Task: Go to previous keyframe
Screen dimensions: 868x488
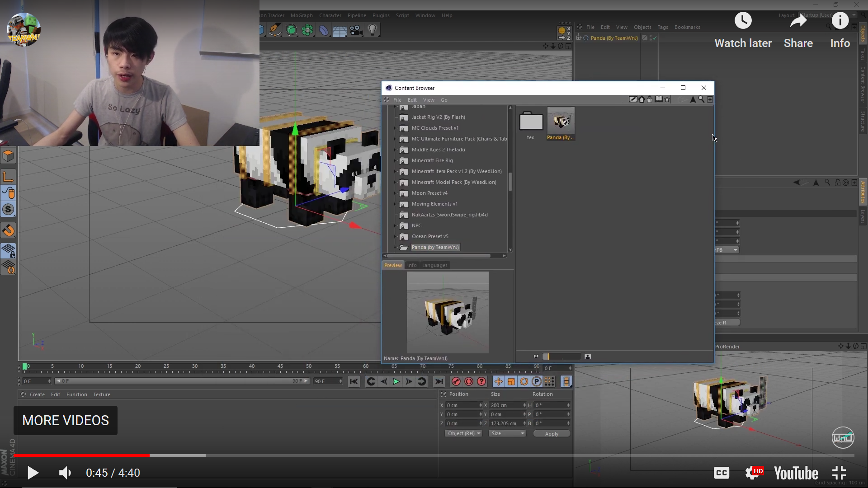Action: pyautogui.click(x=371, y=382)
